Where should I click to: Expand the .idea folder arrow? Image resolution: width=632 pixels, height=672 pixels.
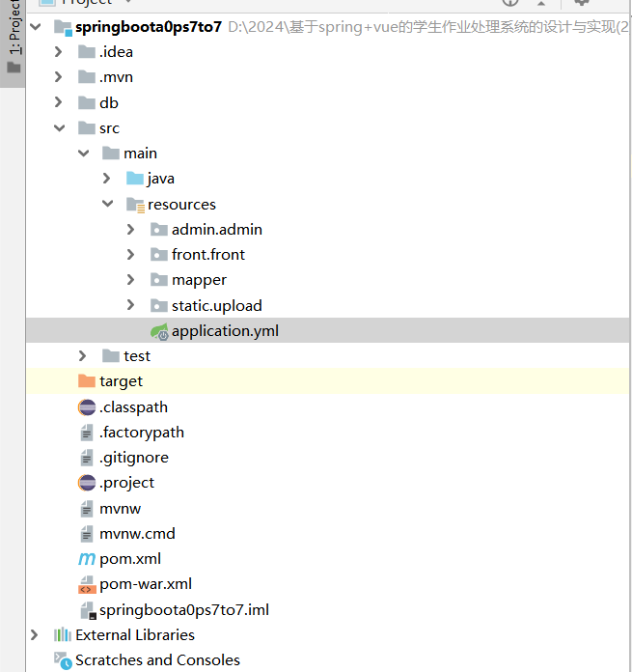[59, 52]
